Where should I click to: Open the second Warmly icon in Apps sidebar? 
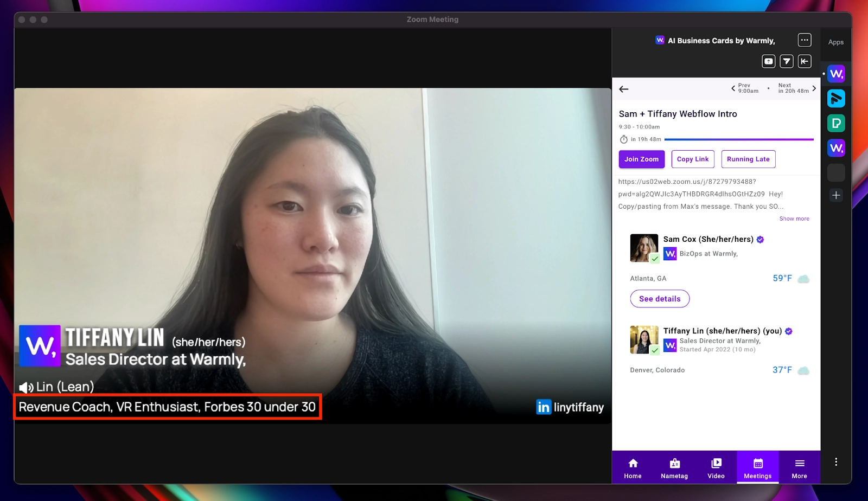[x=836, y=147]
